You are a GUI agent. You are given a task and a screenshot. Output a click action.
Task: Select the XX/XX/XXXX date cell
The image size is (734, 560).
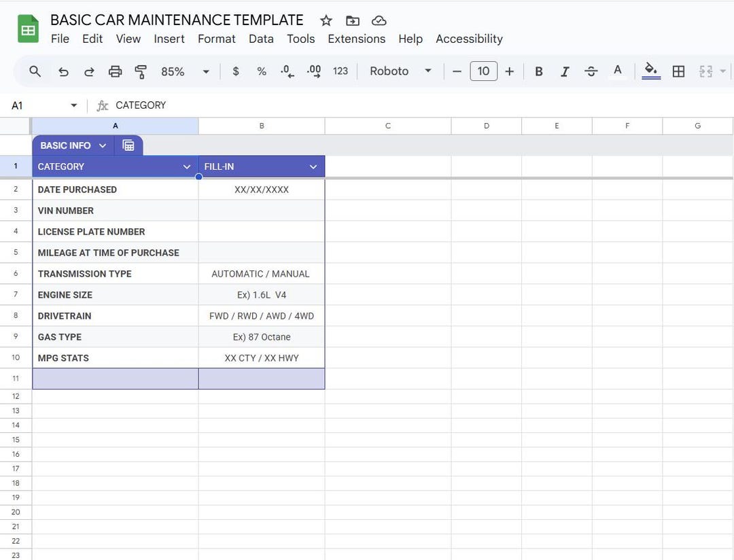pos(262,190)
